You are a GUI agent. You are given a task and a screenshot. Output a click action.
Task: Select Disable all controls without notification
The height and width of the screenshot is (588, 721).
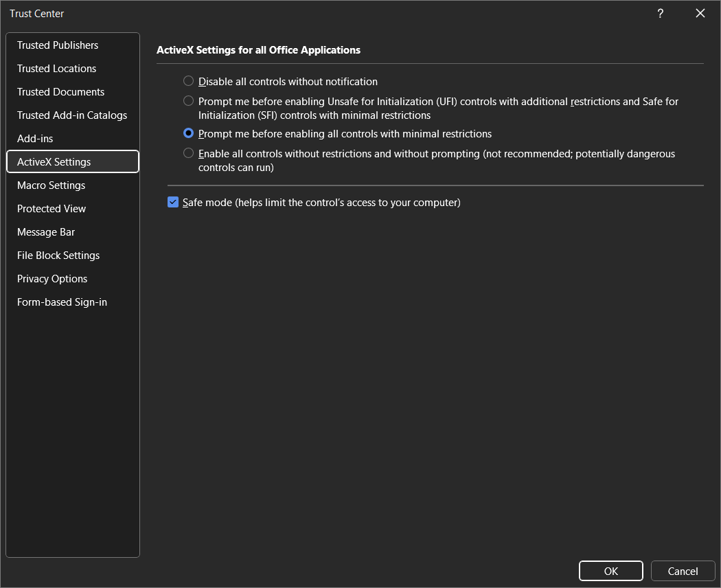[x=188, y=81]
